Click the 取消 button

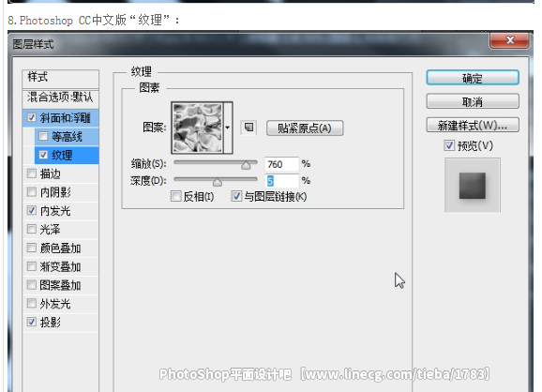point(473,101)
